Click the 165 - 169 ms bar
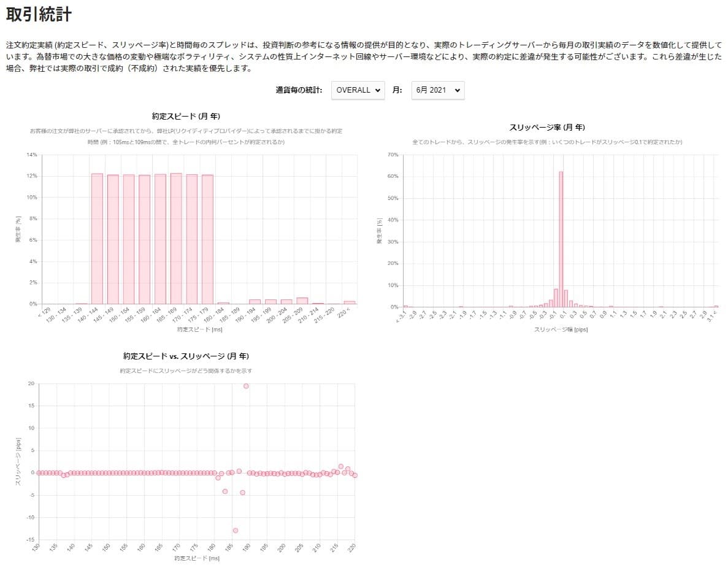Viewport: 728px width, 565px height. click(x=176, y=239)
